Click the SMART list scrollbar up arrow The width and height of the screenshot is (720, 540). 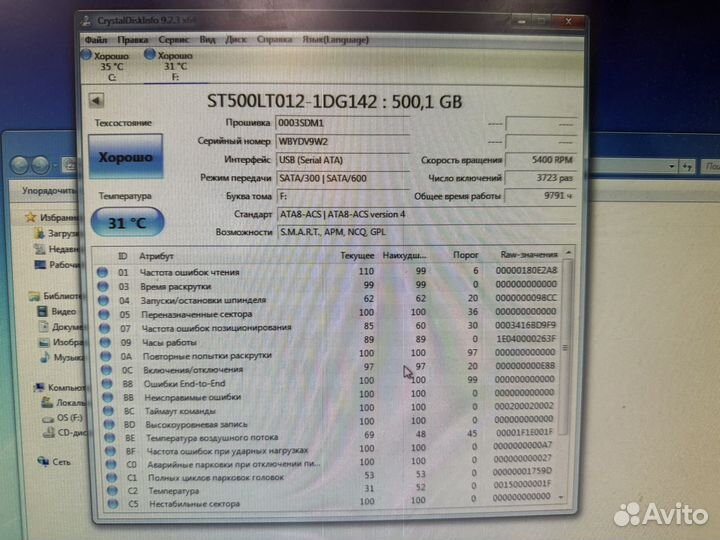(x=568, y=253)
